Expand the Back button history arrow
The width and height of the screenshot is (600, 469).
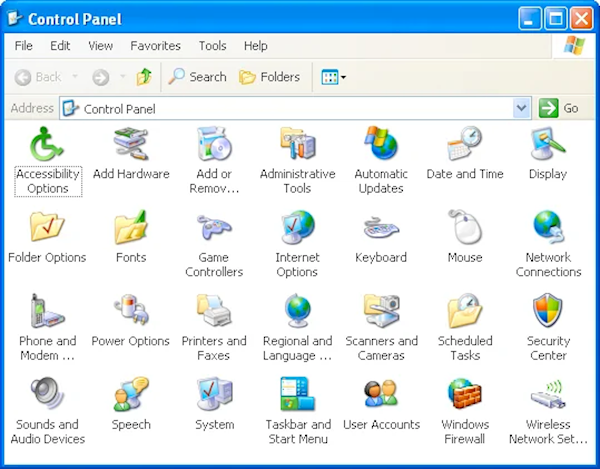click(x=71, y=77)
